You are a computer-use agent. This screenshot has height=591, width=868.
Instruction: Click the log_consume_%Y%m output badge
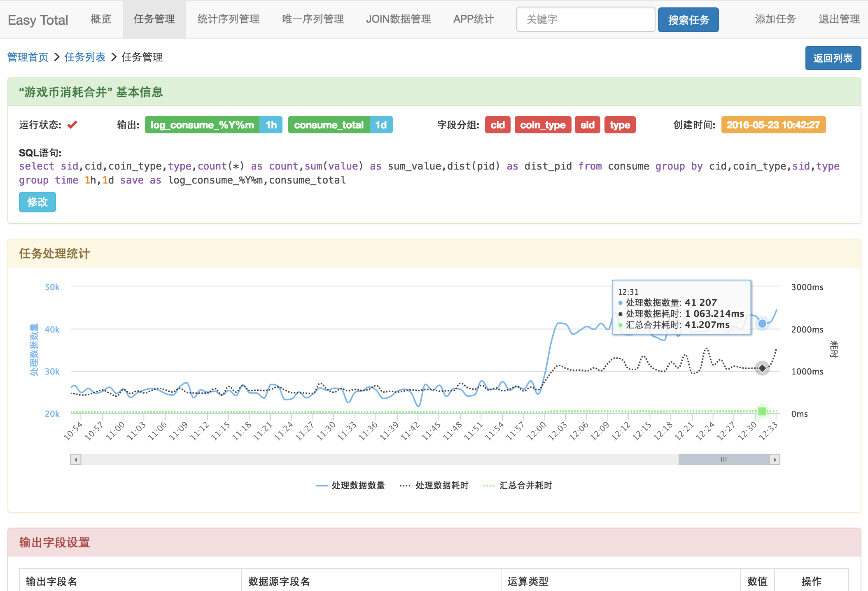pos(202,125)
